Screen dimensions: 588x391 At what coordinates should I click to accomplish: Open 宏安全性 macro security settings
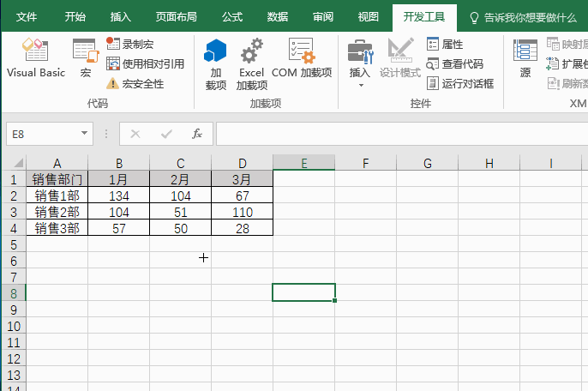pos(135,83)
